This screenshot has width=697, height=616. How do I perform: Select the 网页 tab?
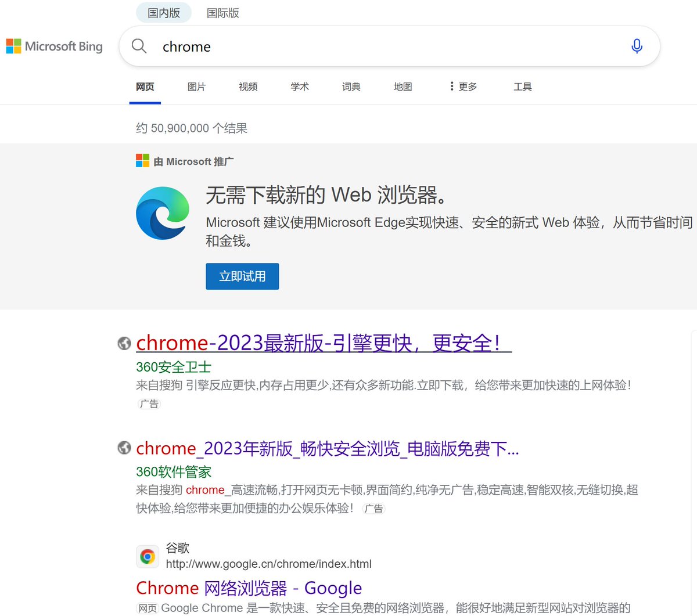145,87
